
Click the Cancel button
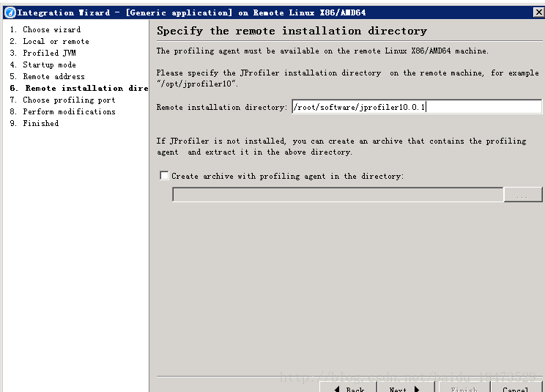point(516,387)
